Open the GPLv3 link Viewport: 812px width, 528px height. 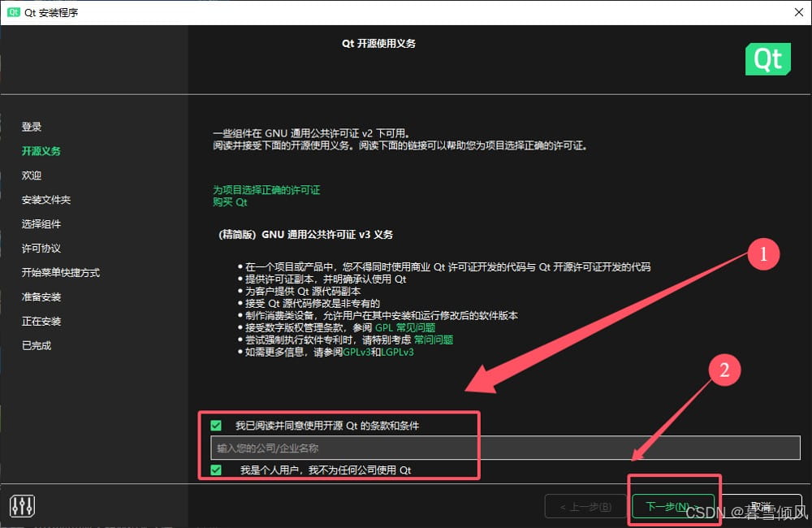pyautogui.click(x=356, y=353)
